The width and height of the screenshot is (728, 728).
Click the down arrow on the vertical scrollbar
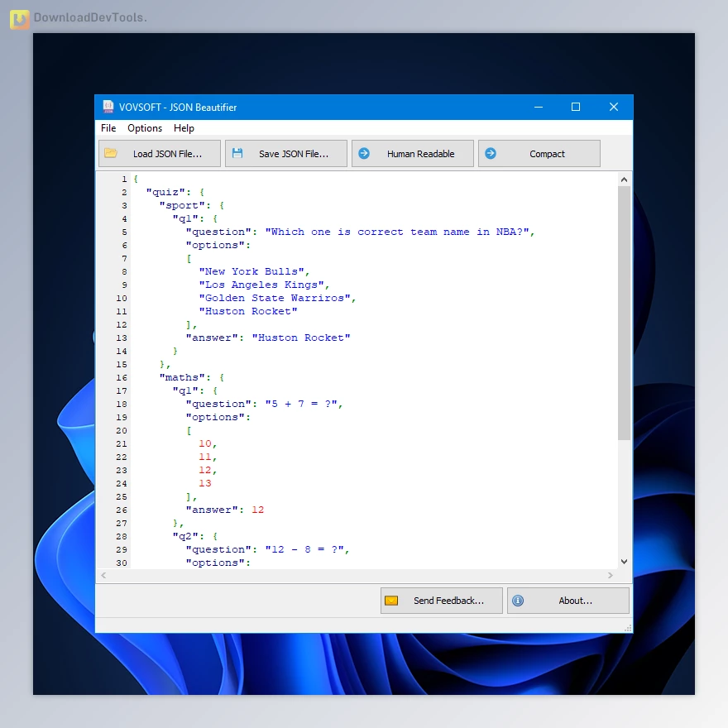(x=625, y=562)
